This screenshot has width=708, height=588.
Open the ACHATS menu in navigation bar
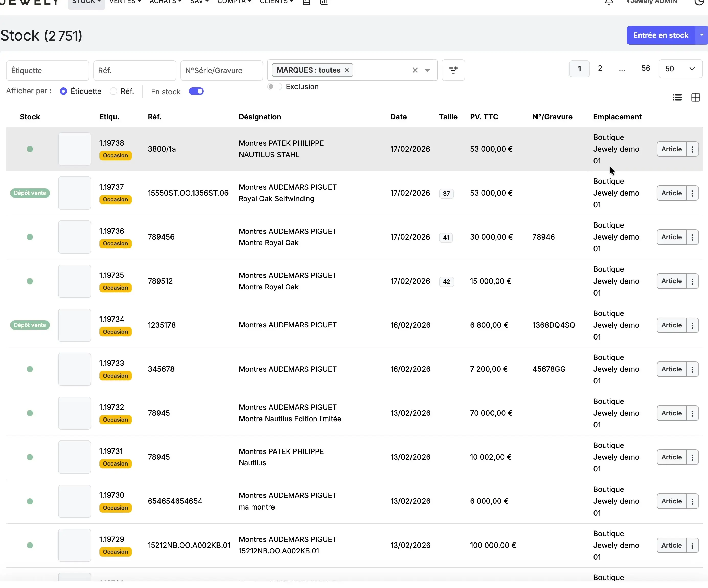166,2
